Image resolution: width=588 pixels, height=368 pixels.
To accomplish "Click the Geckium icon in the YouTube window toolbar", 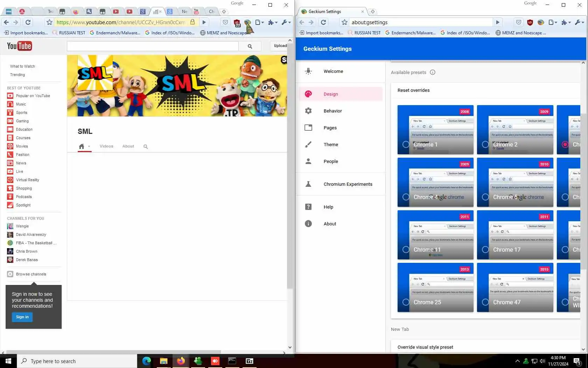I will coord(248,22).
